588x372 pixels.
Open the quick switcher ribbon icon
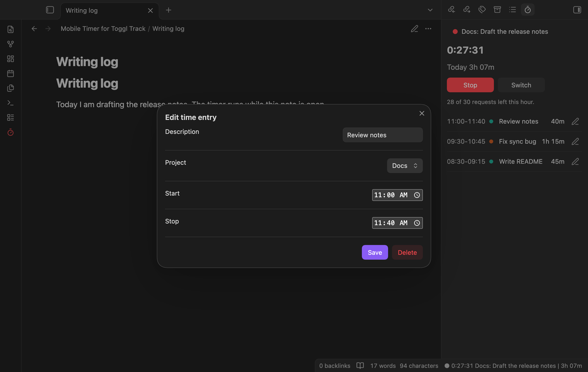10,29
